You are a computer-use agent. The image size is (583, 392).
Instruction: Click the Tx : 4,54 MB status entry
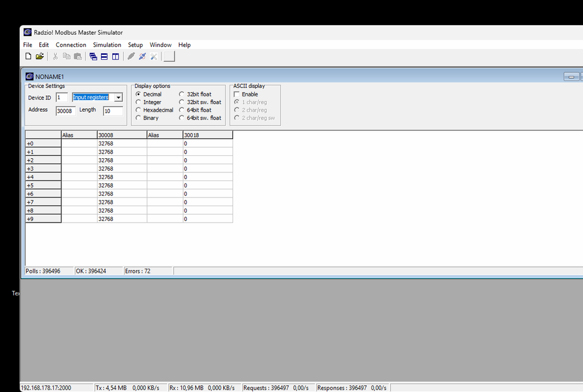[131, 387]
